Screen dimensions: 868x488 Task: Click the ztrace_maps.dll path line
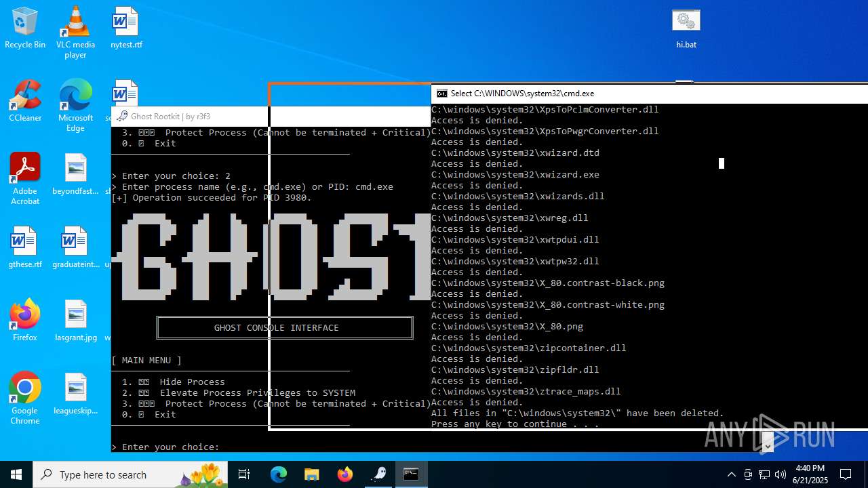(526, 392)
